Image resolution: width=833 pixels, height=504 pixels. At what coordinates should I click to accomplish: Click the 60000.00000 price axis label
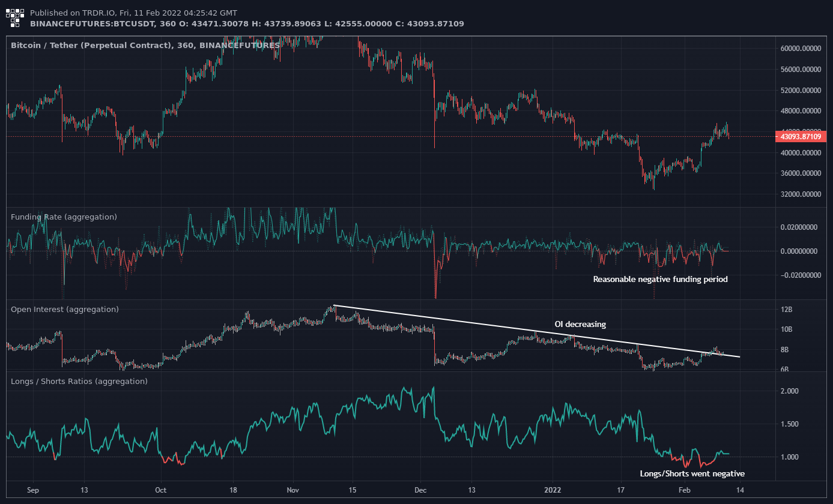pos(801,49)
